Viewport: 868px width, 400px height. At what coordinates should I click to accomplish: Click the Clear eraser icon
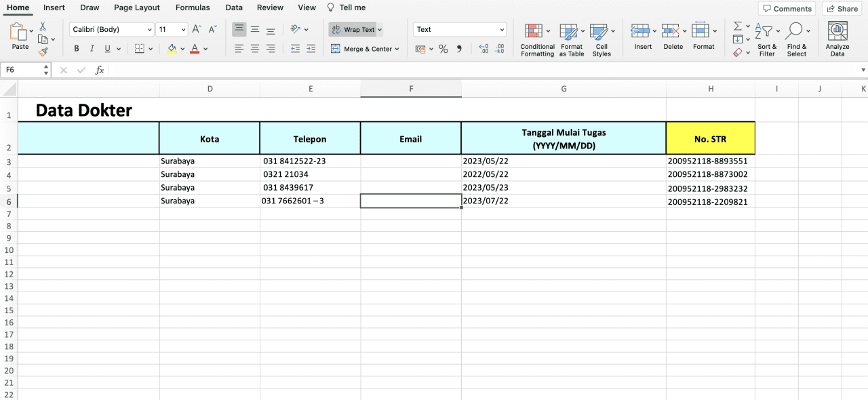738,52
